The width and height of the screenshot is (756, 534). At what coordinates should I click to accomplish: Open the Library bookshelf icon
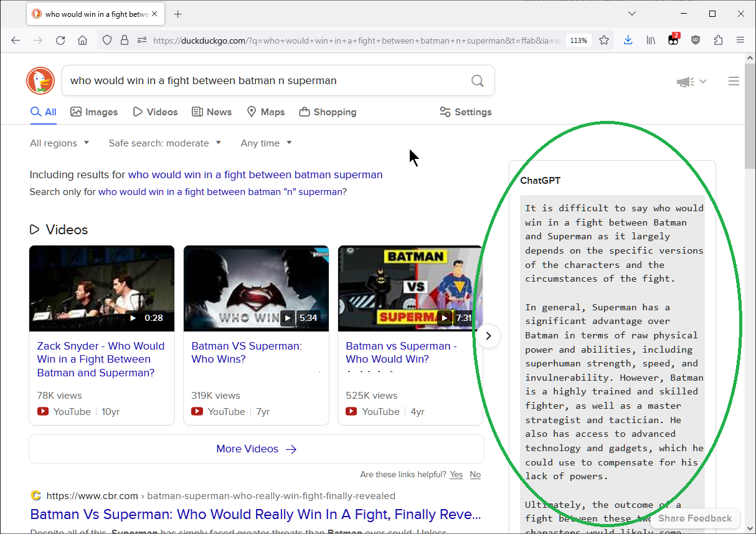pyautogui.click(x=651, y=40)
